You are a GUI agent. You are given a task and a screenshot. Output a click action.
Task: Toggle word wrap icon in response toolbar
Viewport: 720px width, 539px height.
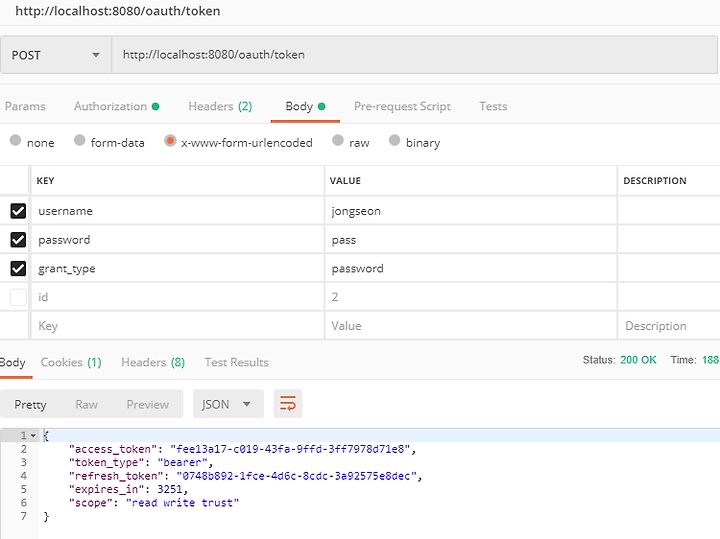click(288, 404)
